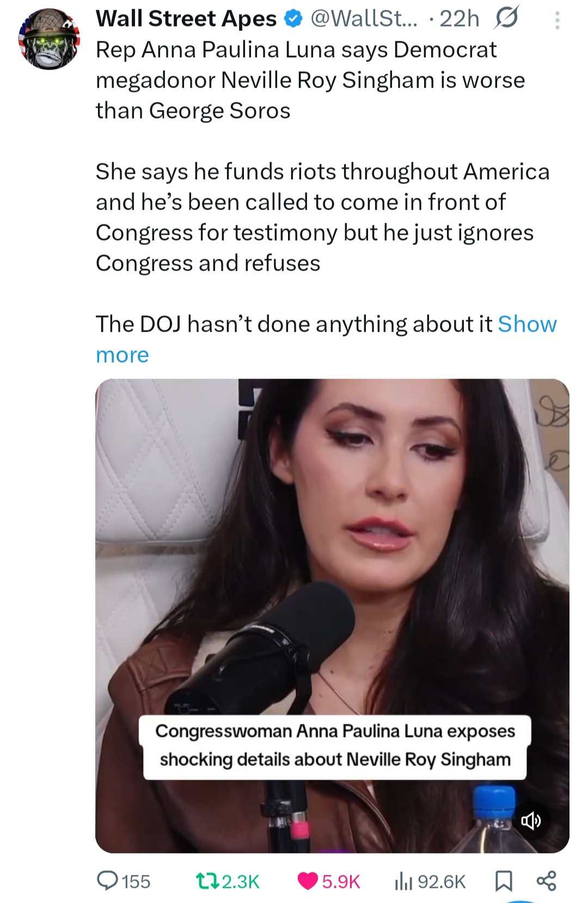Click the 5.9K likes count

pos(341,881)
